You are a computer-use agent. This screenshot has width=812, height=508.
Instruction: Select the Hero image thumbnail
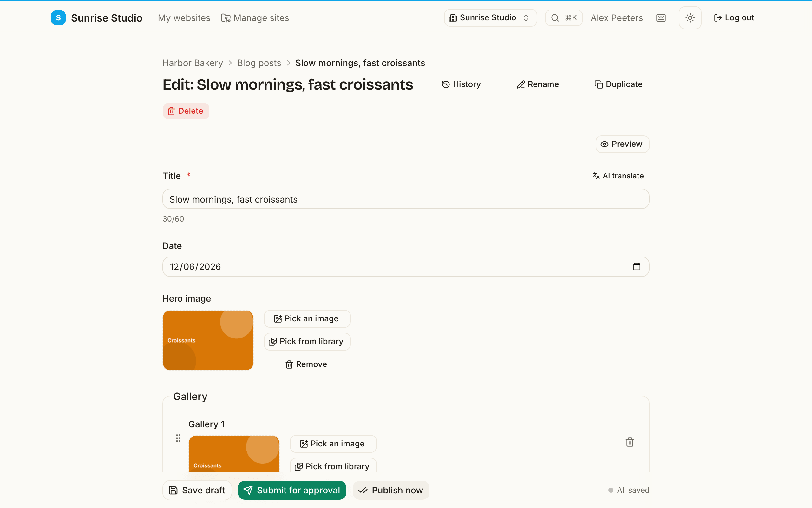[x=208, y=340]
